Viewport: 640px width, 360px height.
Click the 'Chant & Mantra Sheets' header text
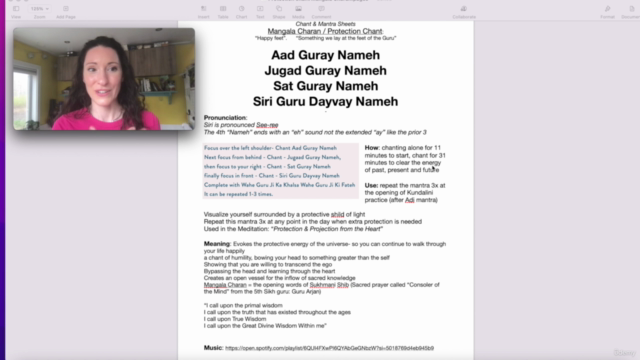pyautogui.click(x=325, y=24)
